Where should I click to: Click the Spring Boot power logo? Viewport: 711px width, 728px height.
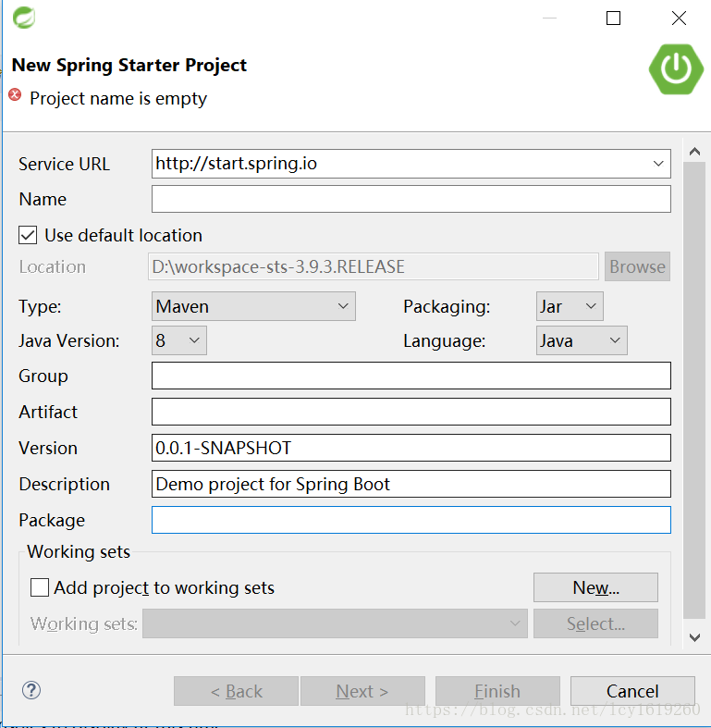pos(676,69)
